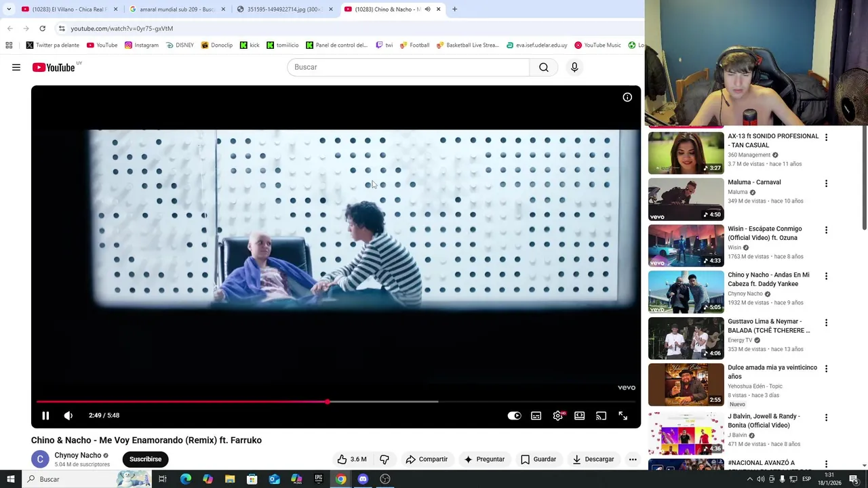The image size is (868, 488).
Task: Open the YouTube guide hamburger menu
Action: (x=16, y=67)
